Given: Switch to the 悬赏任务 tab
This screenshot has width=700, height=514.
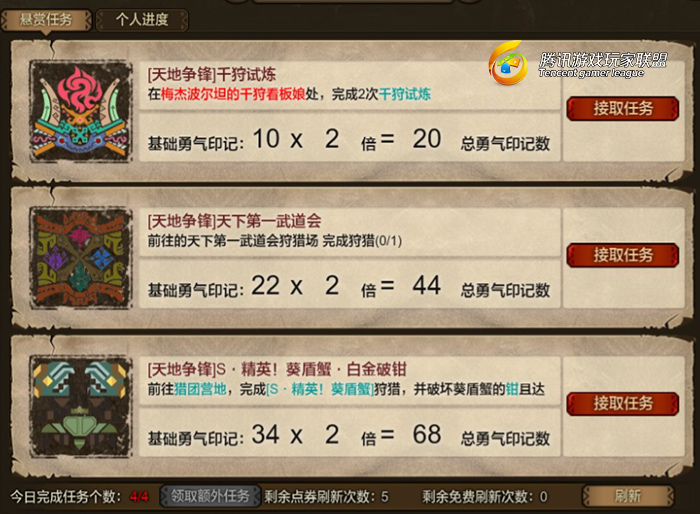Looking at the screenshot, I should (x=46, y=20).
